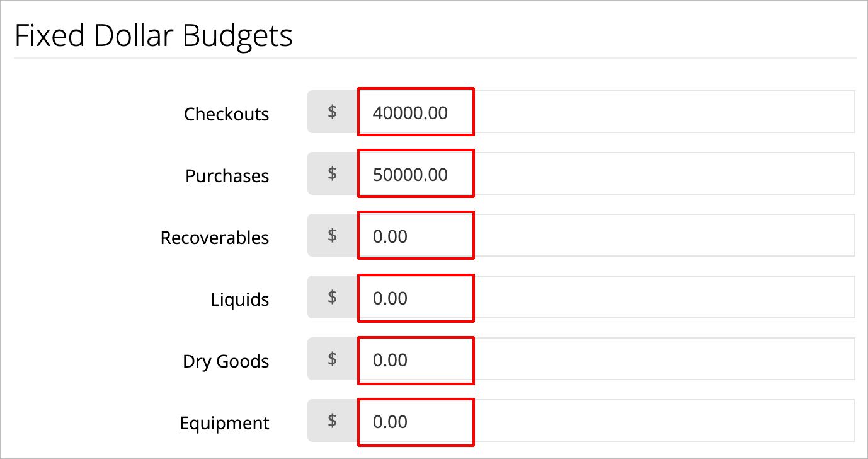This screenshot has height=459, width=868.
Task: Click inside the Liquids amount field
Action: coord(415,297)
